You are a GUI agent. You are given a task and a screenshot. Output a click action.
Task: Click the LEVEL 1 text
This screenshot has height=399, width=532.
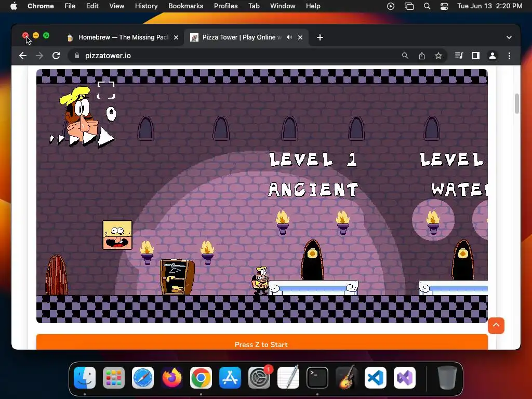coord(313,159)
